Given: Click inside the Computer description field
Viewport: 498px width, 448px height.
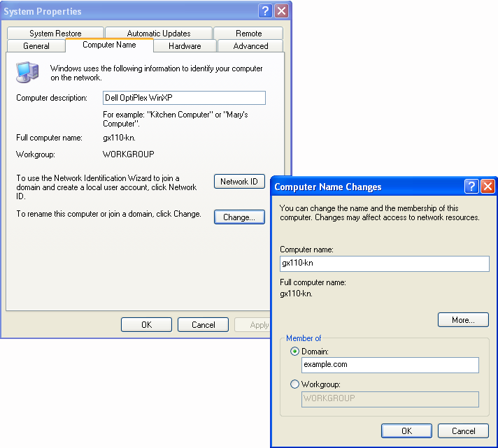Looking at the screenshot, I should pos(184,98).
